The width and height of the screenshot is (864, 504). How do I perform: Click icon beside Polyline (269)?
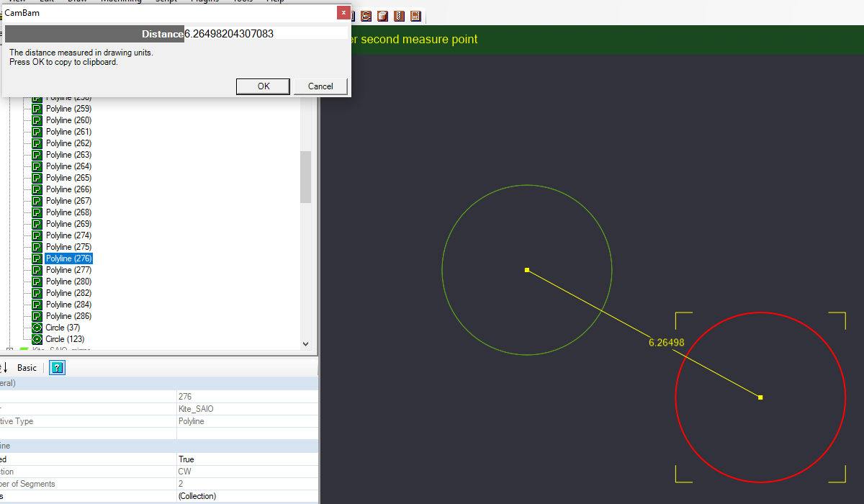[37, 224]
